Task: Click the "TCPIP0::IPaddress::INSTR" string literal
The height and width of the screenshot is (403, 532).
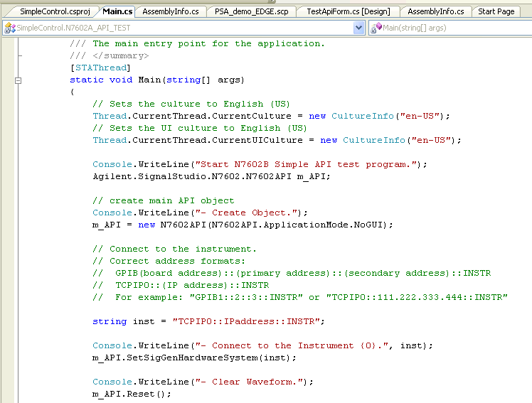Action: tap(246, 322)
